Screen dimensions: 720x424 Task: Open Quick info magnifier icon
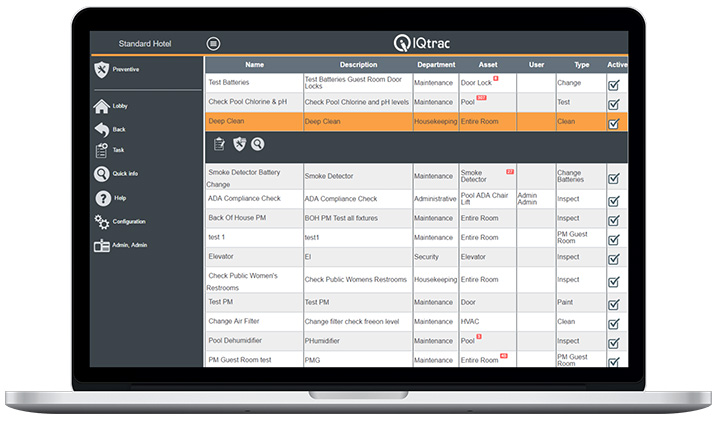[101, 174]
